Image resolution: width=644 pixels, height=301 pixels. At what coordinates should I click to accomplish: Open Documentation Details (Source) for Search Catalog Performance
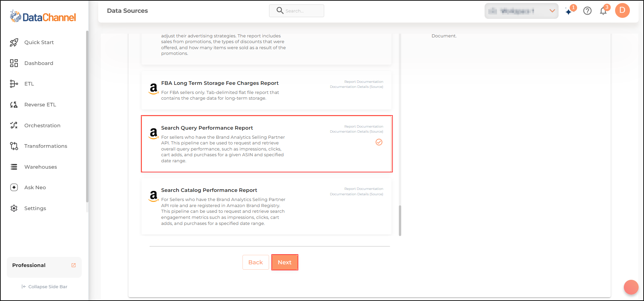[356, 194]
